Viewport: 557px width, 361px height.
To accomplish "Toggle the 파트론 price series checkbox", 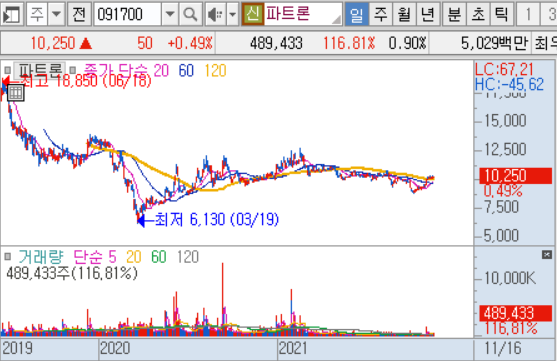I will click(7, 70).
